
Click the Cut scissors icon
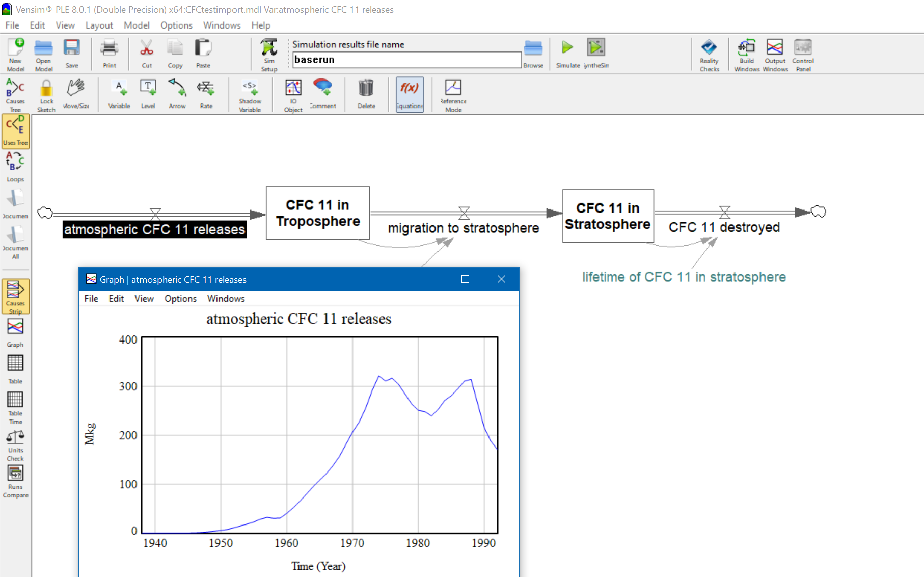click(147, 54)
